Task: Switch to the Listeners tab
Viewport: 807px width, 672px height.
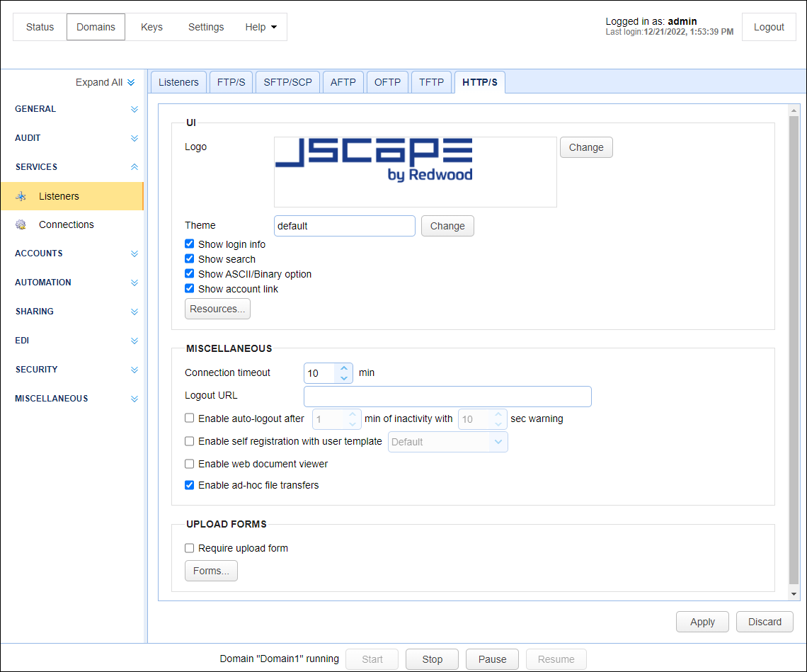Action: 178,82
